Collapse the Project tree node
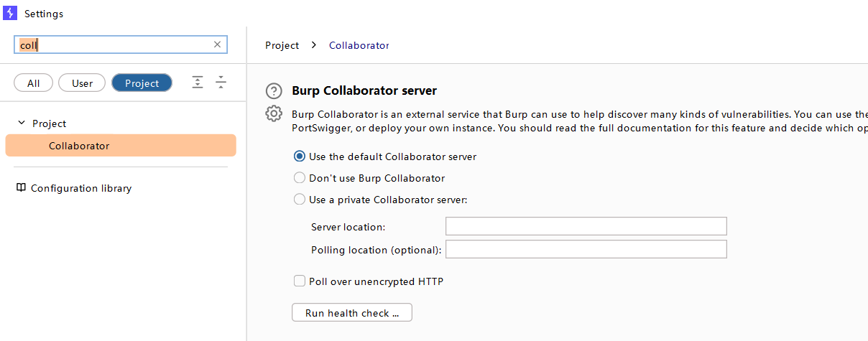 (x=22, y=123)
